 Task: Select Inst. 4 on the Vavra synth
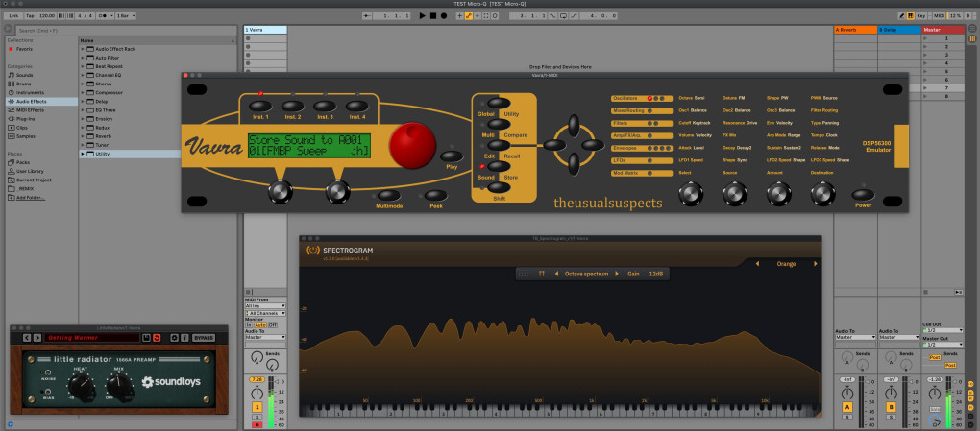356,107
